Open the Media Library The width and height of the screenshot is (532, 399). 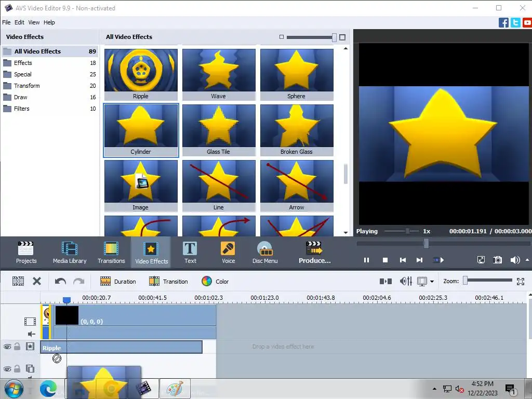tap(70, 252)
